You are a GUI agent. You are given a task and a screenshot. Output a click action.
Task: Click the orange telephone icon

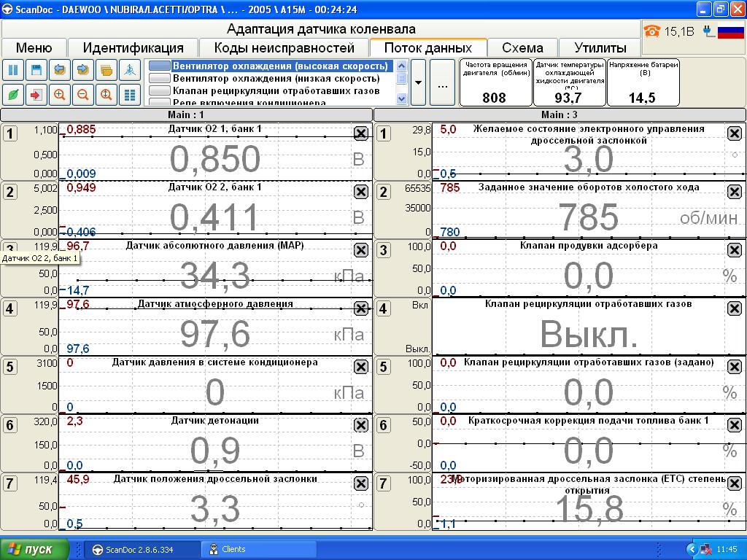[x=651, y=31]
